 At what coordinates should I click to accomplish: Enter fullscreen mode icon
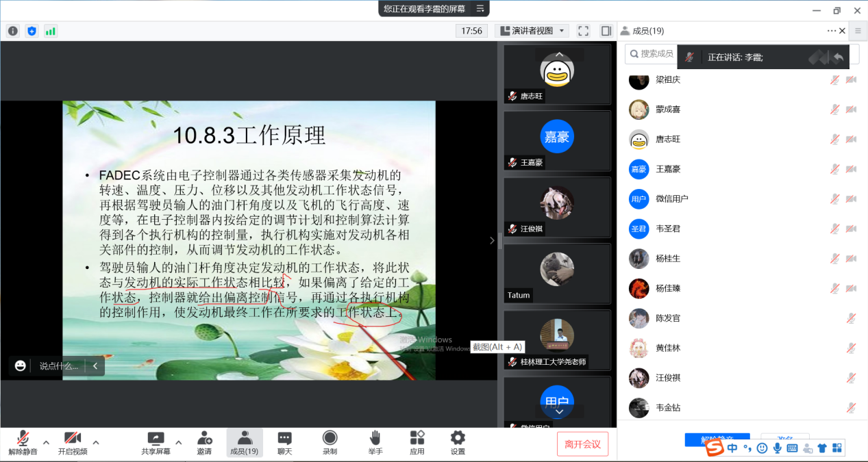[583, 31]
